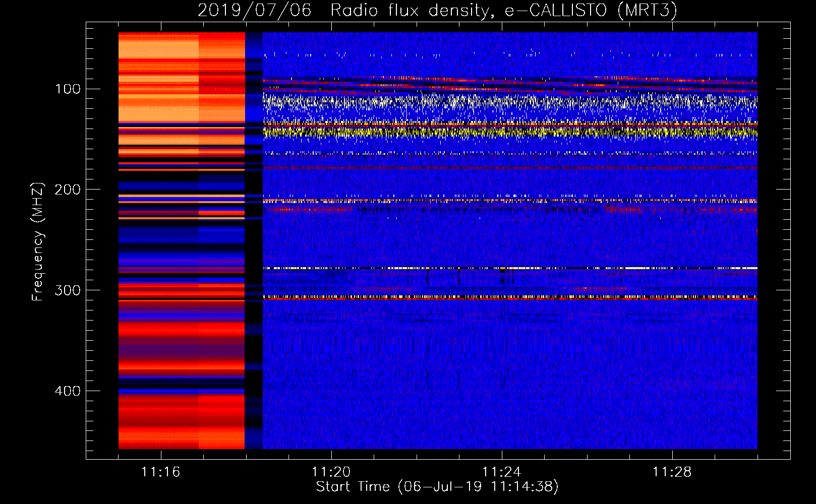Viewport: 816px width, 504px height.
Task: Click the 400 frequency tick label
Action: (68, 391)
